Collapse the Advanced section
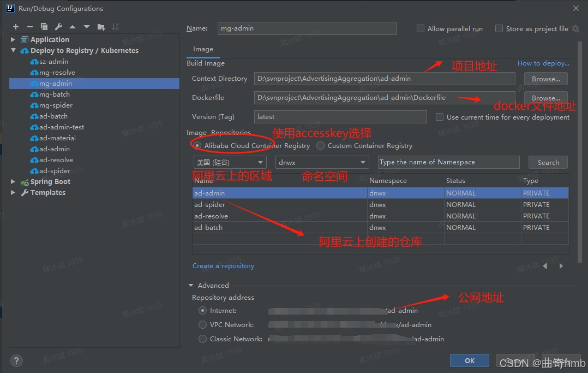The width and height of the screenshot is (588, 373). pos(191,286)
